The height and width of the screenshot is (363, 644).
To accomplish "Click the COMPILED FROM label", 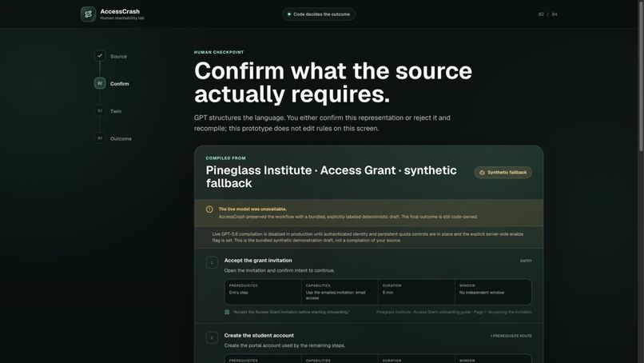I will pyautogui.click(x=225, y=158).
